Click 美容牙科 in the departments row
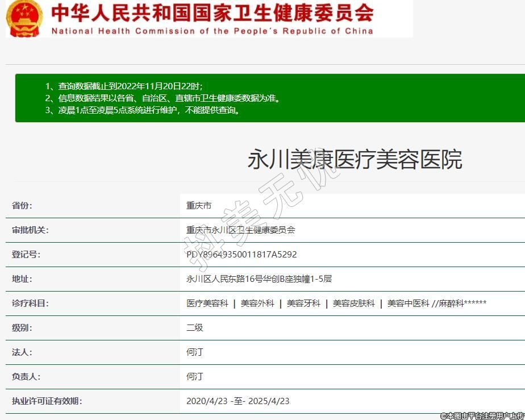 click(x=303, y=303)
